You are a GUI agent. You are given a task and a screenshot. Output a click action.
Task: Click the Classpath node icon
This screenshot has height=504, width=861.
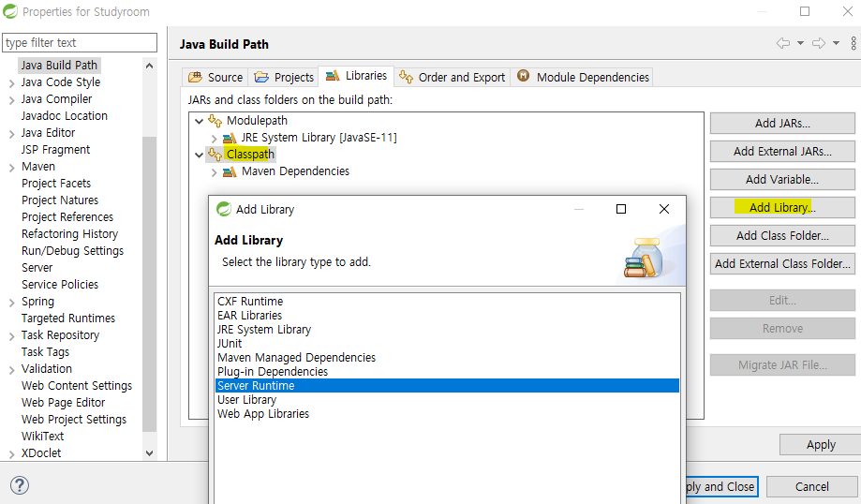[215, 155]
